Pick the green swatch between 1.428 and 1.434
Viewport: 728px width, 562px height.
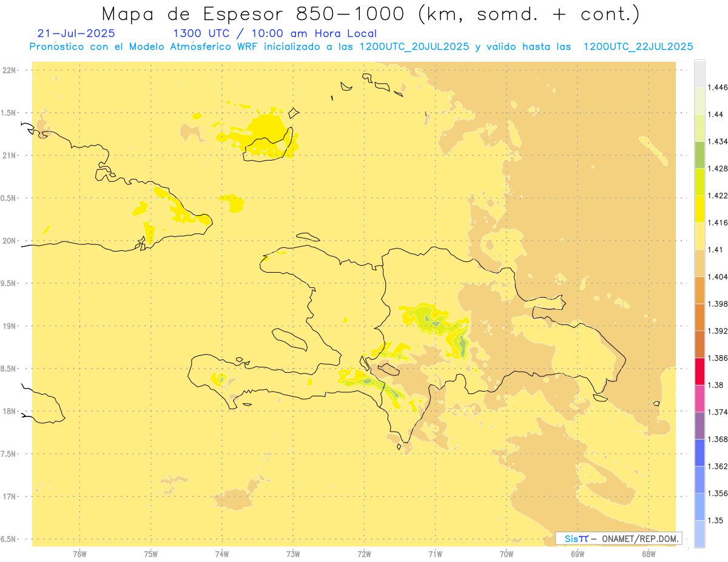click(699, 155)
